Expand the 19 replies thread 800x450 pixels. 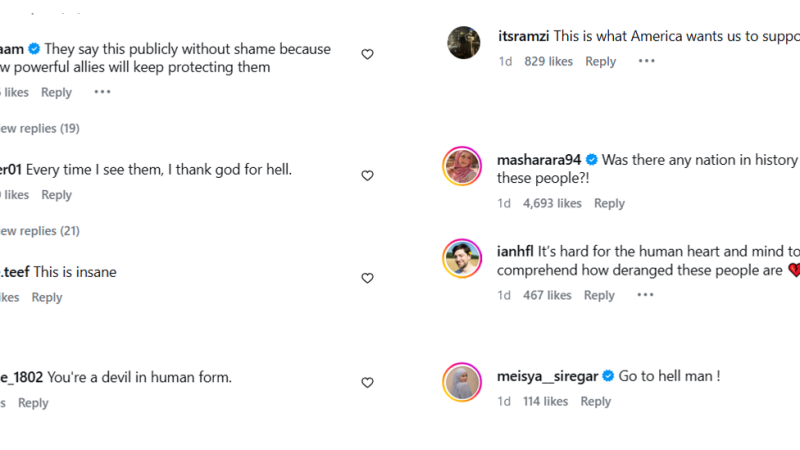[x=40, y=129]
